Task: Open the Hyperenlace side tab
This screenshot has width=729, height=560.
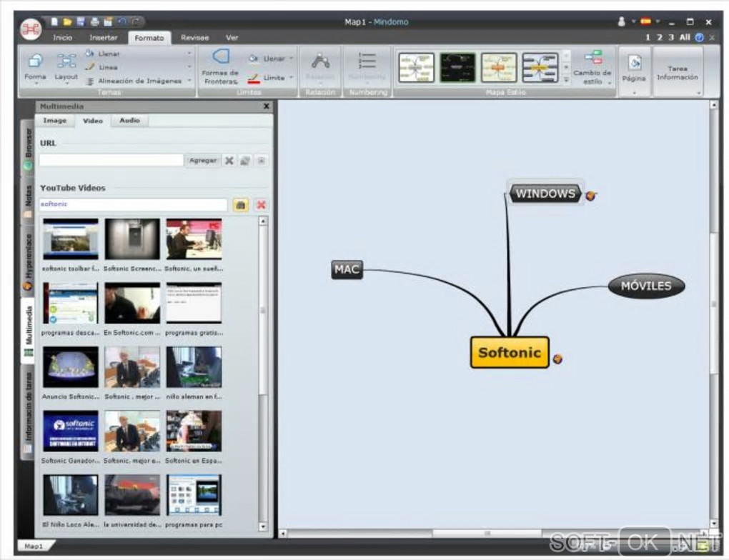Action: click(29, 261)
